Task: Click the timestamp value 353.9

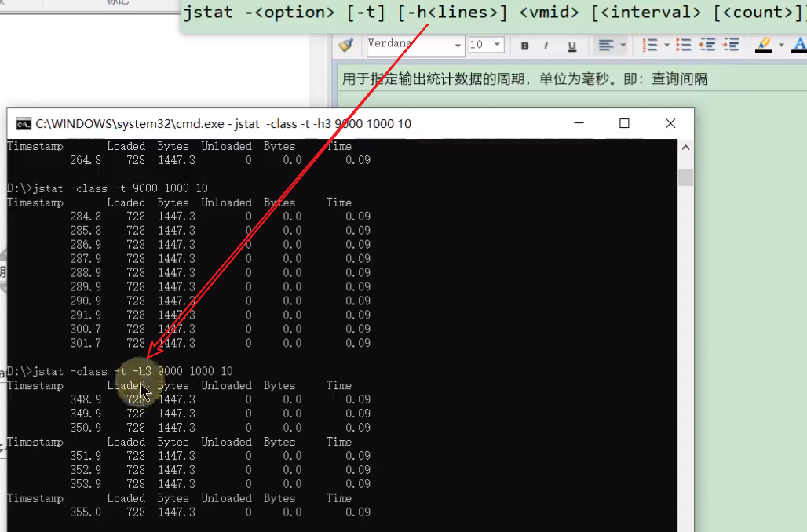Action: (x=86, y=483)
